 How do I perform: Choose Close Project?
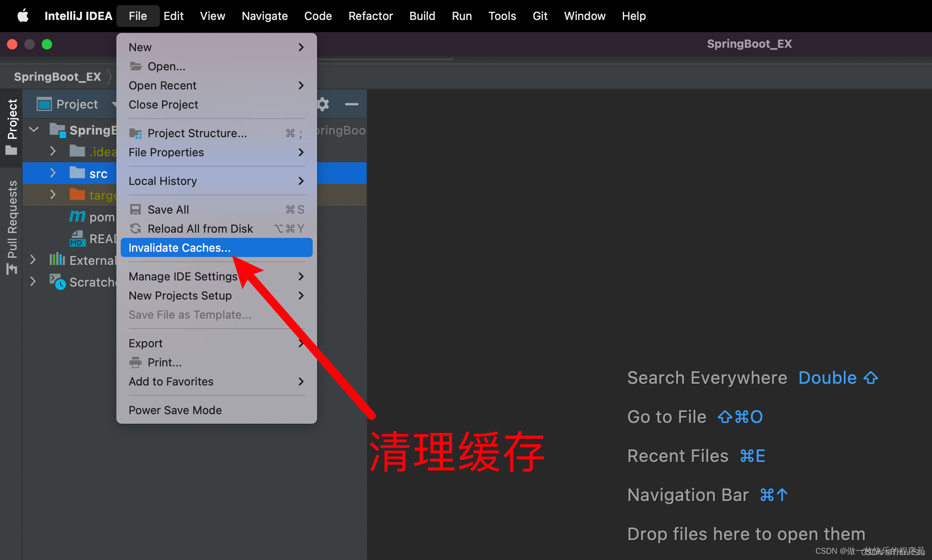click(x=216, y=105)
